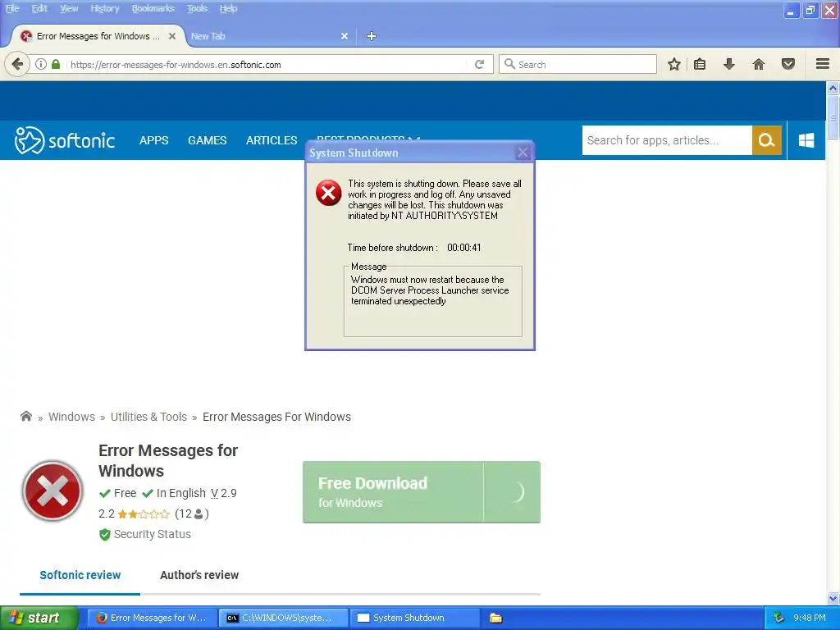Open APPS in Softonic navigation
This screenshot has width=840, height=630.
(153, 140)
